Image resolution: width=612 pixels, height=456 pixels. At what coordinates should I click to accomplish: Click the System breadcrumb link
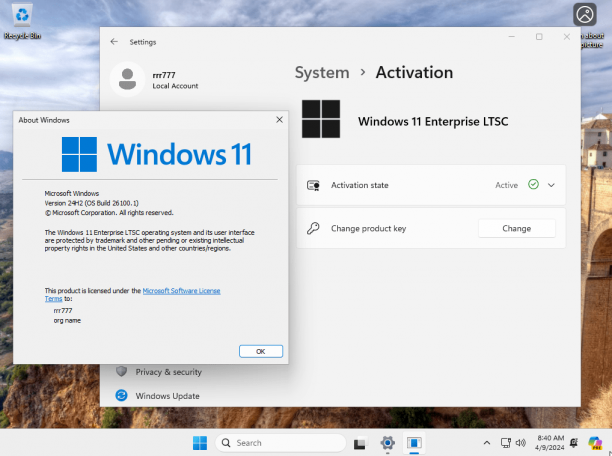[322, 73]
